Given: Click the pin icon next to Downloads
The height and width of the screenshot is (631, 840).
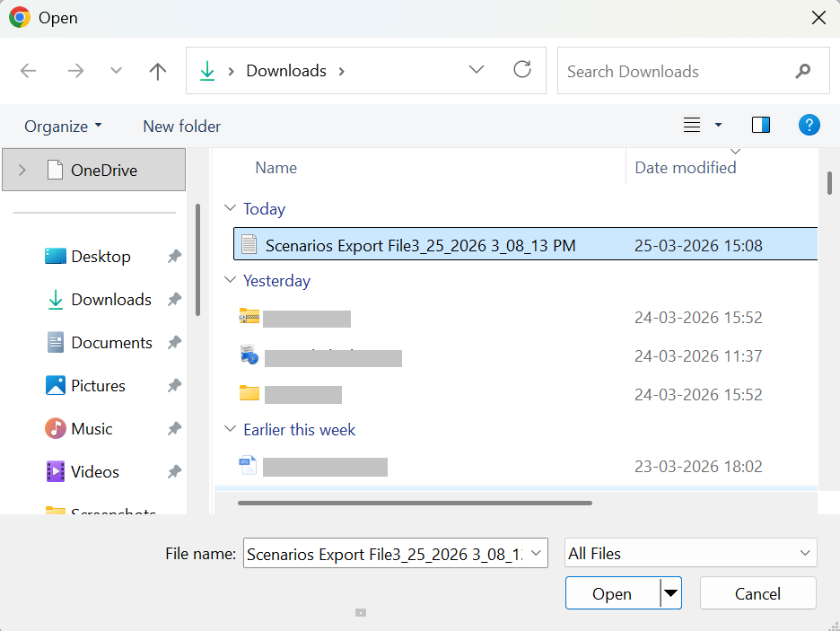Looking at the screenshot, I should point(174,300).
